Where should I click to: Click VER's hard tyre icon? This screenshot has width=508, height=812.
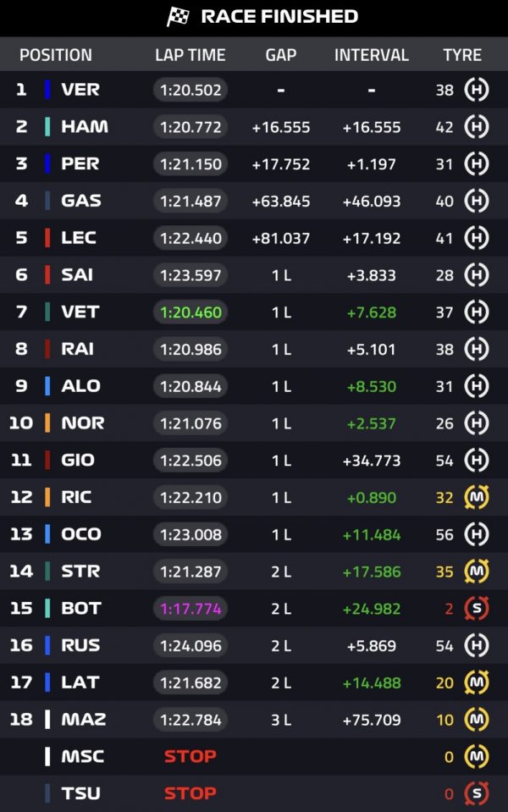[477, 90]
